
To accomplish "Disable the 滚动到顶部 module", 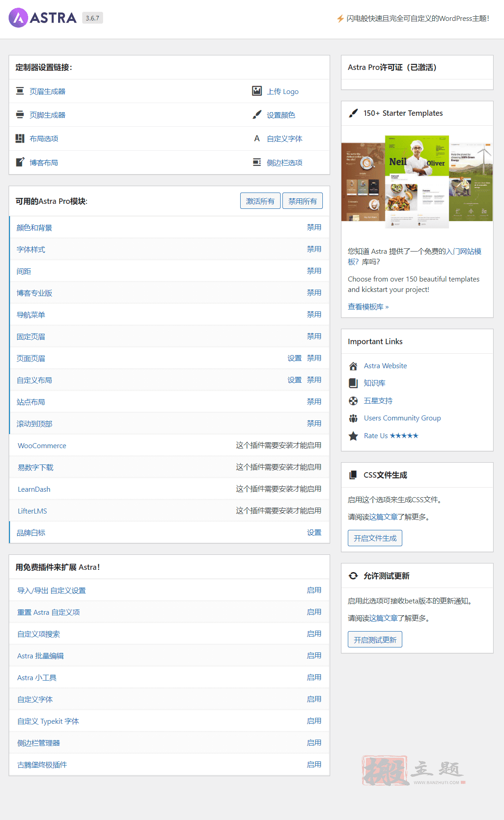I will [x=314, y=423].
